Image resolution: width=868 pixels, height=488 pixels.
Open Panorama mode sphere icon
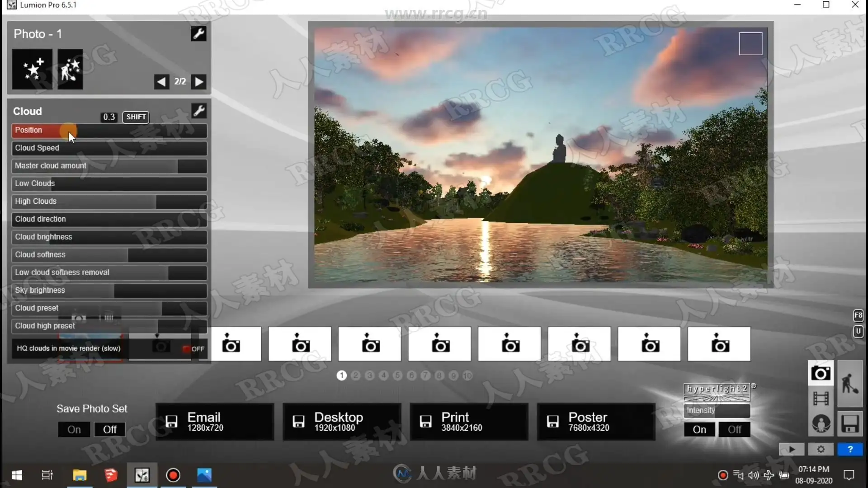coord(821,424)
